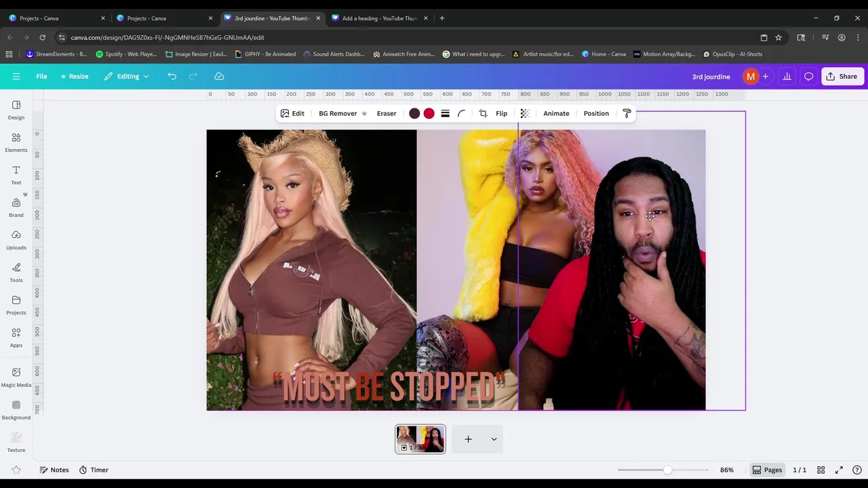Open transparency checkerboard control

pos(524,113)
